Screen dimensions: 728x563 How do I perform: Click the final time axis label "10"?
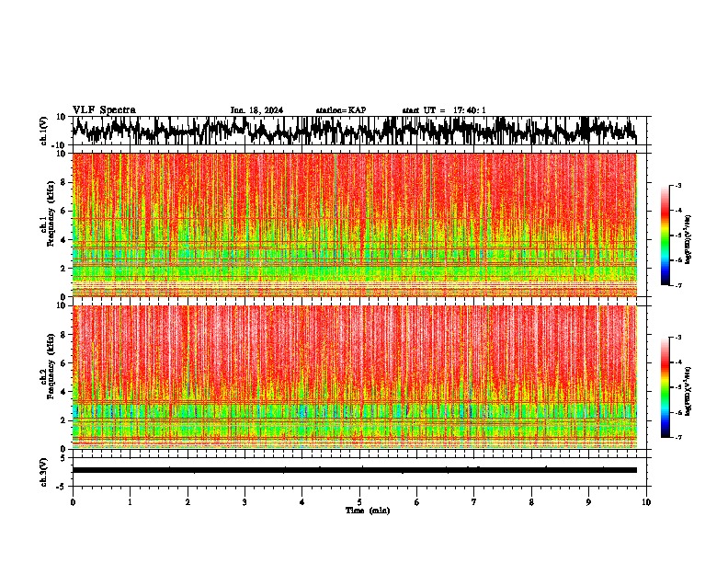(x=646, y=502)
